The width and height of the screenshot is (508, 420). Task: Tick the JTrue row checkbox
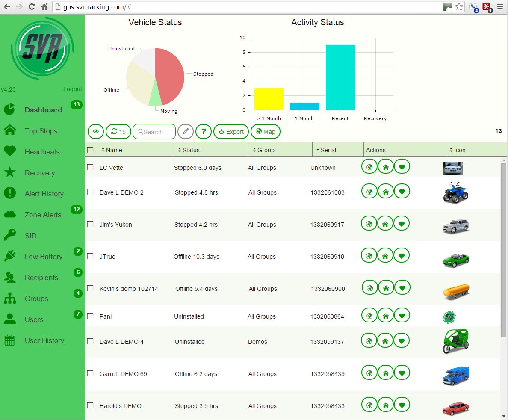pyautogui.click(x=90, y=256)
